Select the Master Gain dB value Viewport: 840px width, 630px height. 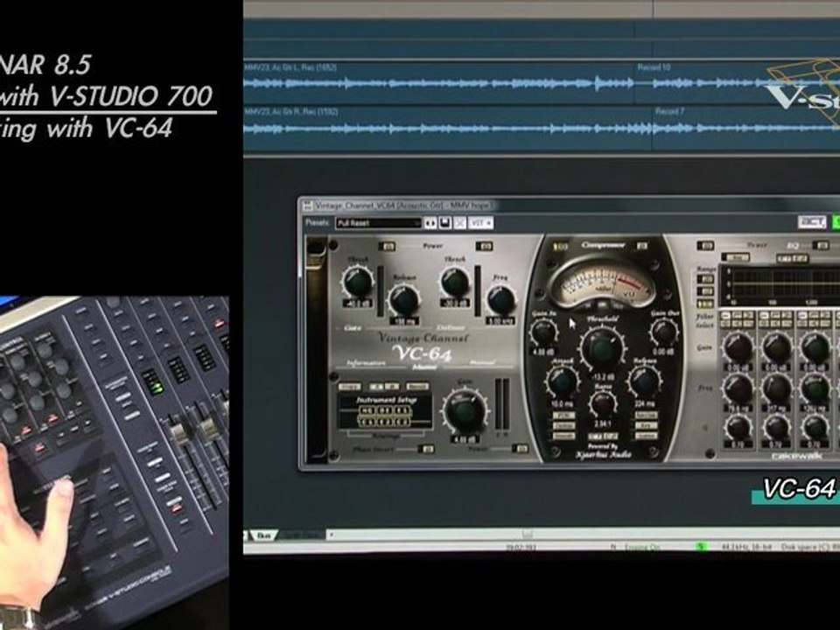tap(464, 439)
